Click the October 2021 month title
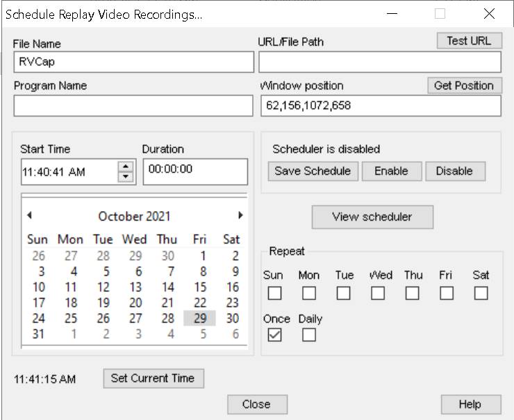This screenshot has width=514, height=420. pos(134,216)
